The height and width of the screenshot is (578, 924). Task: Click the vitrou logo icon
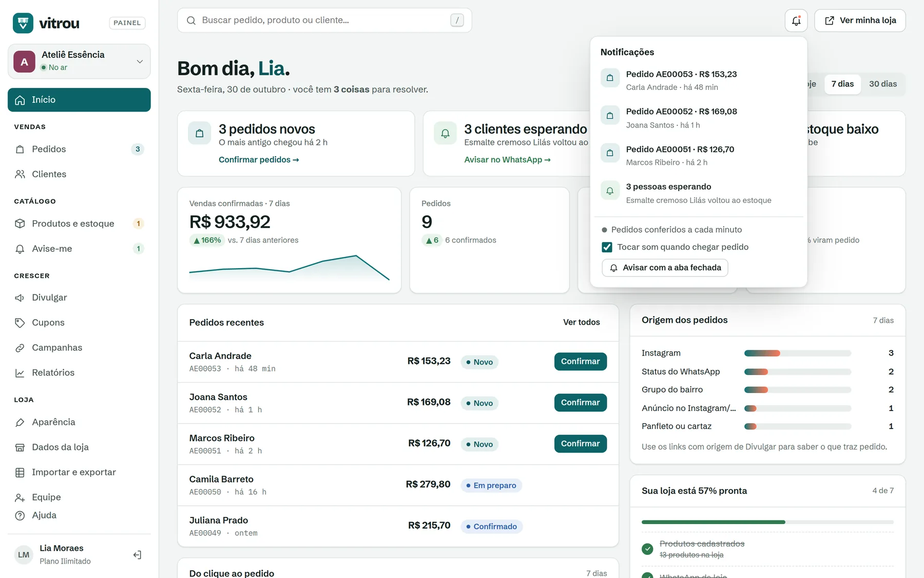point(23,23)
